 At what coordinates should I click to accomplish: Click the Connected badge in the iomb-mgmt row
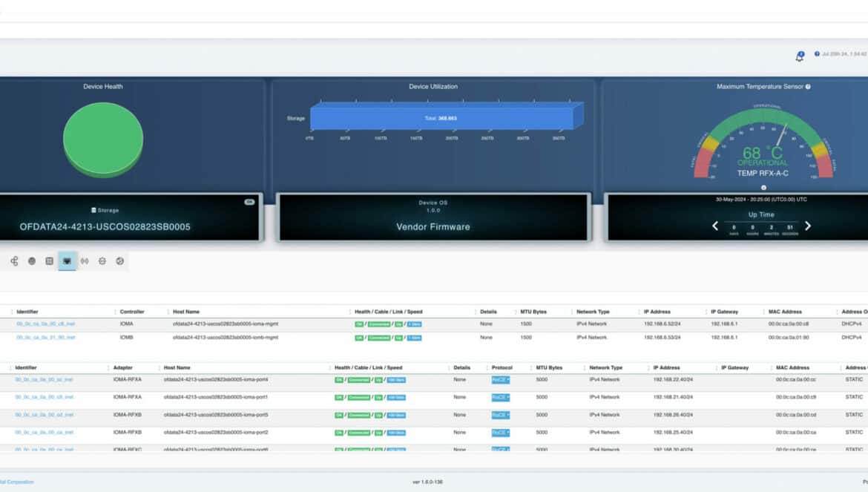point(379,338)
